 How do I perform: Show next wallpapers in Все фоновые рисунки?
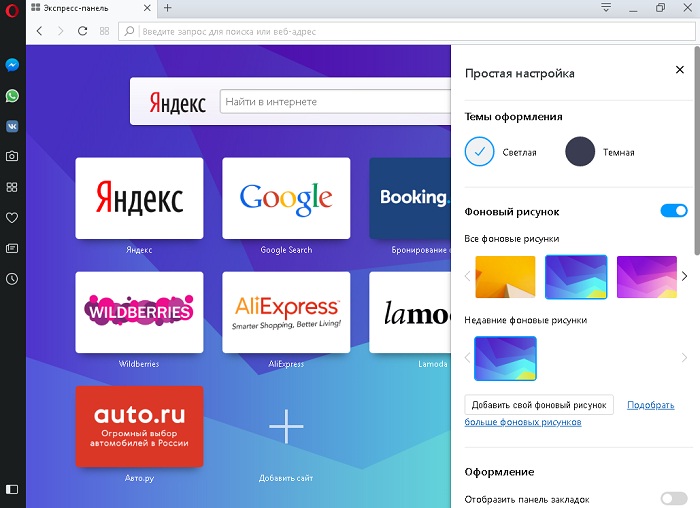coord(684,276)
